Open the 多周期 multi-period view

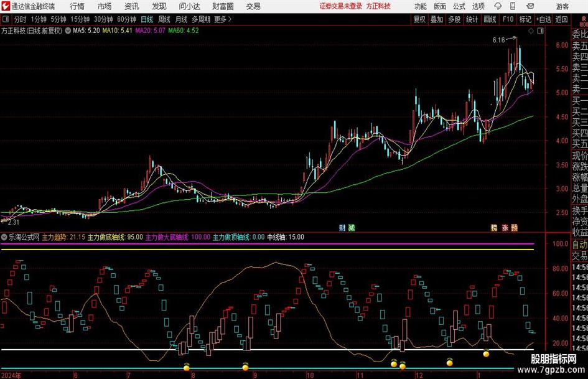201,19
